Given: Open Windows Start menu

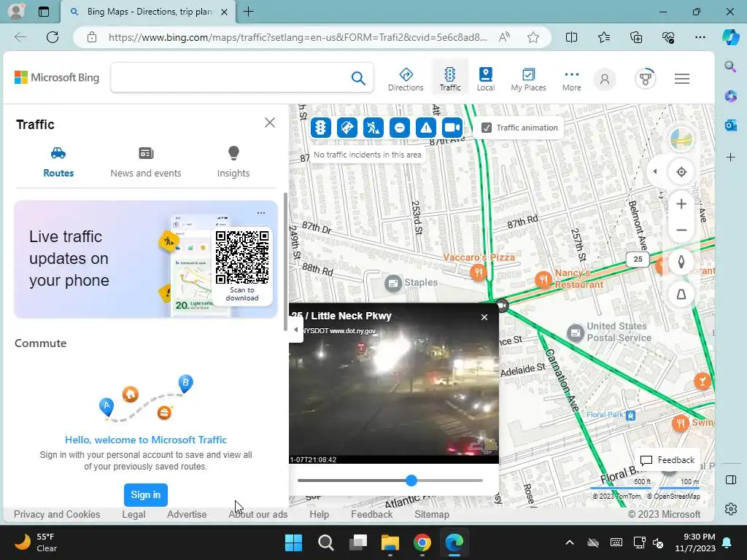Looking at the screenshot, I should coord(293,542).
